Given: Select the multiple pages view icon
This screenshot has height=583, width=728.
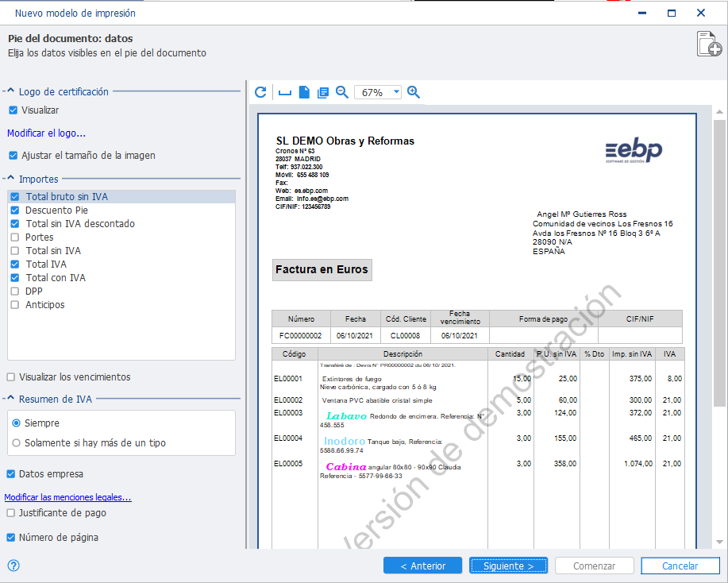Looking at the screenshot, I should click(x=322, y=92).
